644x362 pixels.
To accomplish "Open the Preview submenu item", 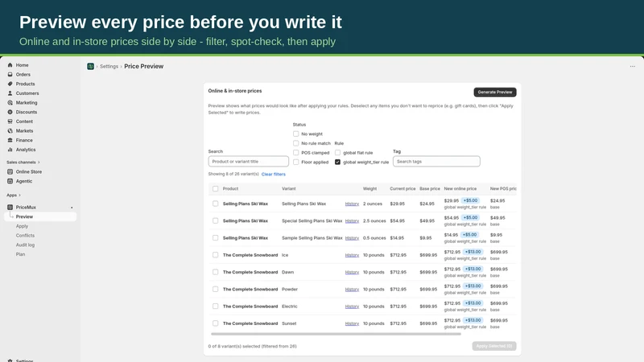I will 40,216.
